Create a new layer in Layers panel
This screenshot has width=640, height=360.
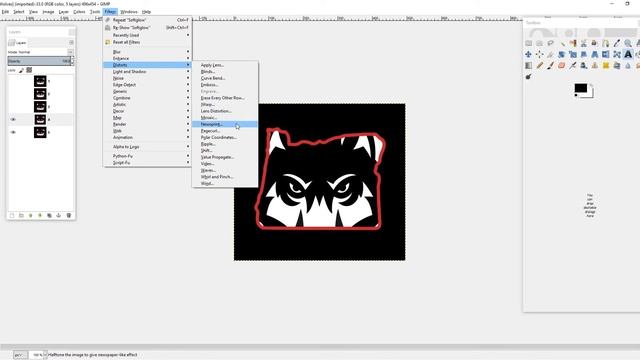(x=12, y=215)
